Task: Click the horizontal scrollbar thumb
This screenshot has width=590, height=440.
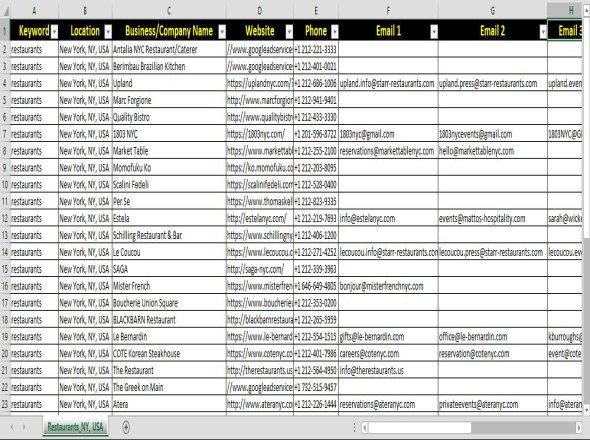Action: 420,427
